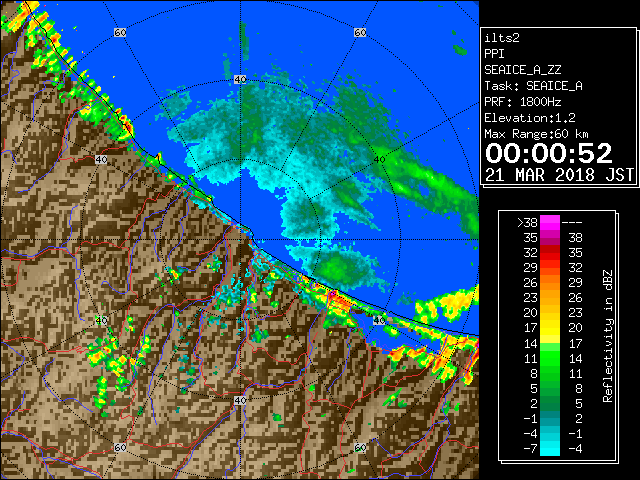This screenshot has height=480, width=640.
Task: Click the '60' range ring label at northwest
Action: pos(120,32)
